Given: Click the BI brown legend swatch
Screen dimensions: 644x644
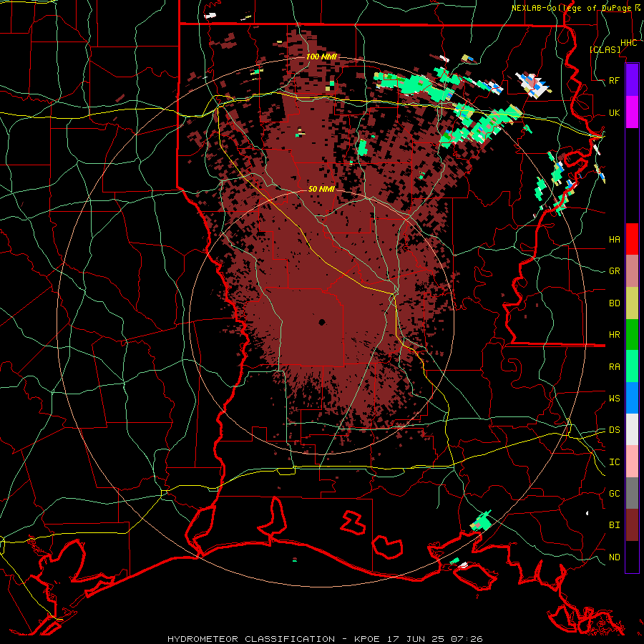Looking at the screenshot, I should 632,525.
